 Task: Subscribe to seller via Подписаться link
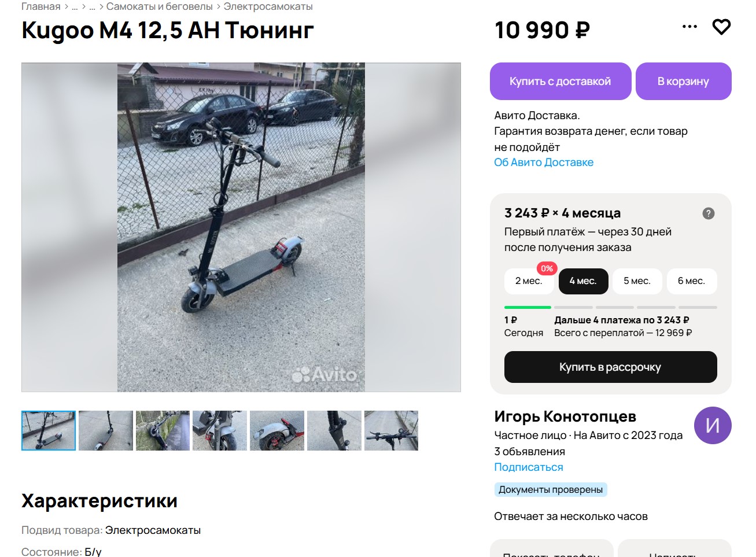[529, 467]
